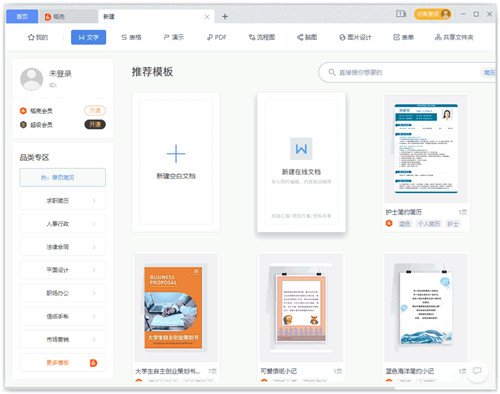Open the 护士简约简历 template thumbnail
This screenshot has height=394, width=500.
(426, 149)
